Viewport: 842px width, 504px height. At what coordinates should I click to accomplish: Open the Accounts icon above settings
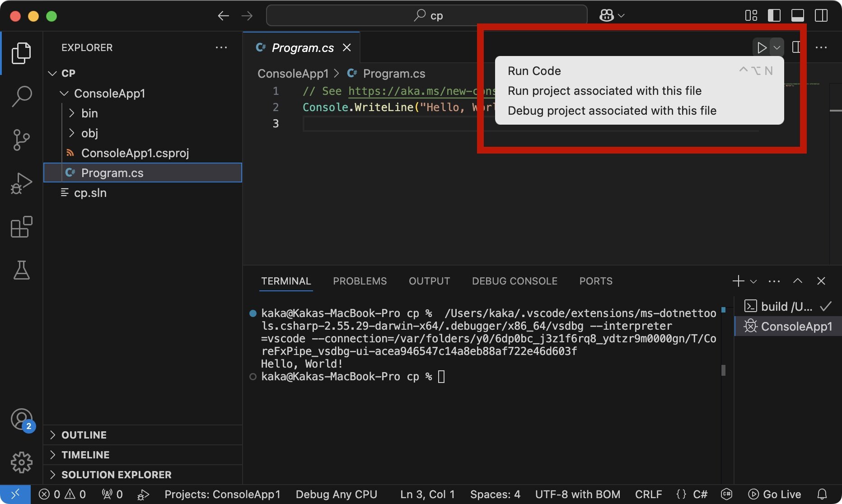(21, 419)
